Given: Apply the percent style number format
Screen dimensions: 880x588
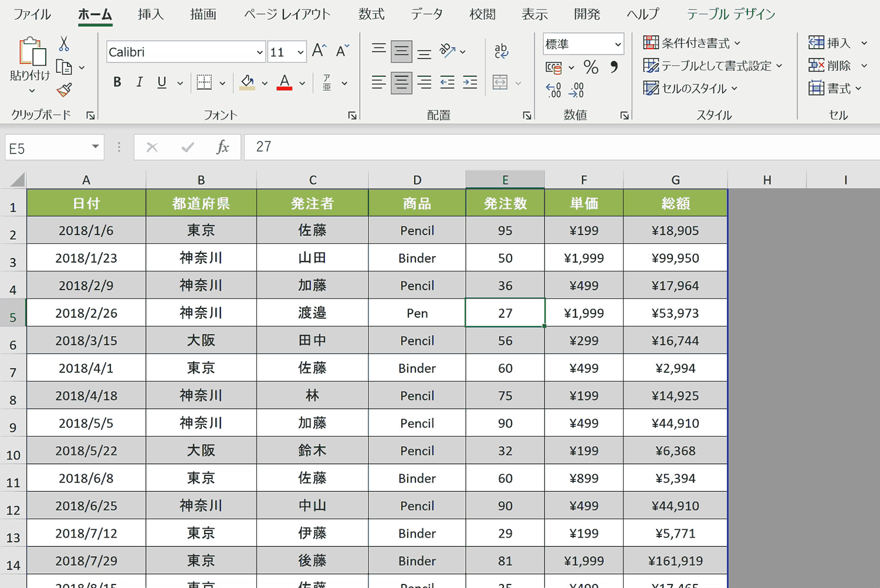Looking at the screenshot, I should pos(591,67).
